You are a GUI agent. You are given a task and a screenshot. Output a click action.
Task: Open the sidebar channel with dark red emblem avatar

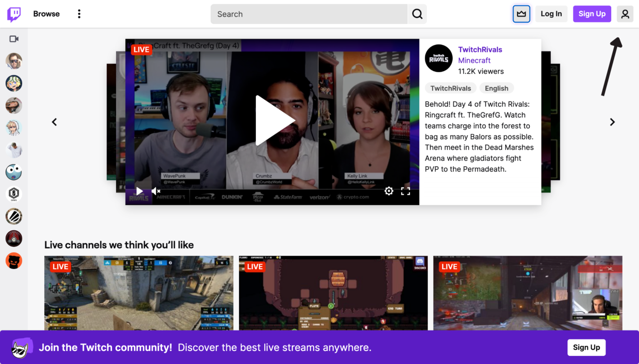(14, 238)
